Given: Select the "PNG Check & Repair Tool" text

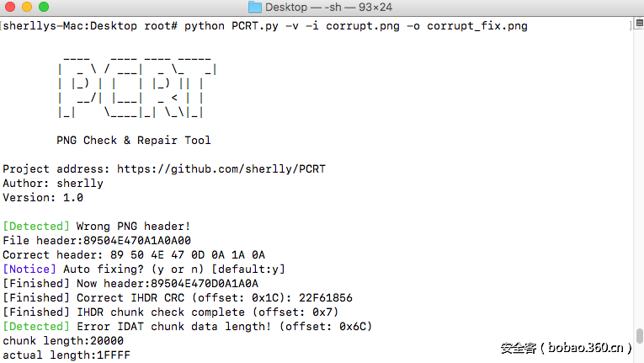Looking at the screenshot, I should pyautogui.click(x=133, y=140).
